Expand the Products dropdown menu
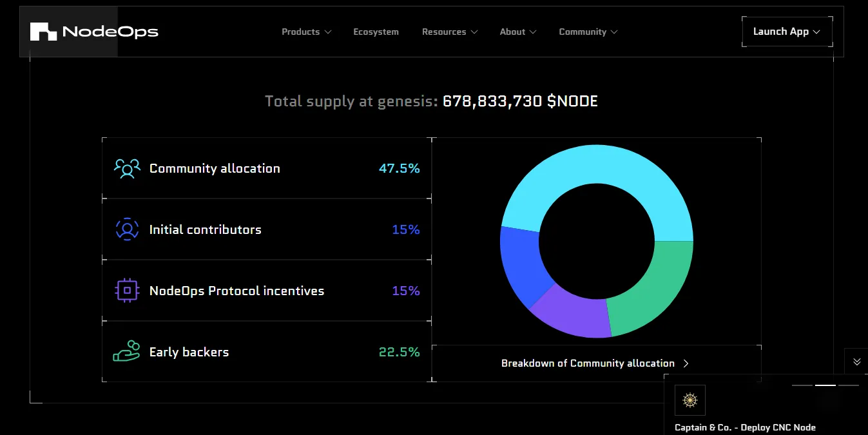 coord(306,32)
